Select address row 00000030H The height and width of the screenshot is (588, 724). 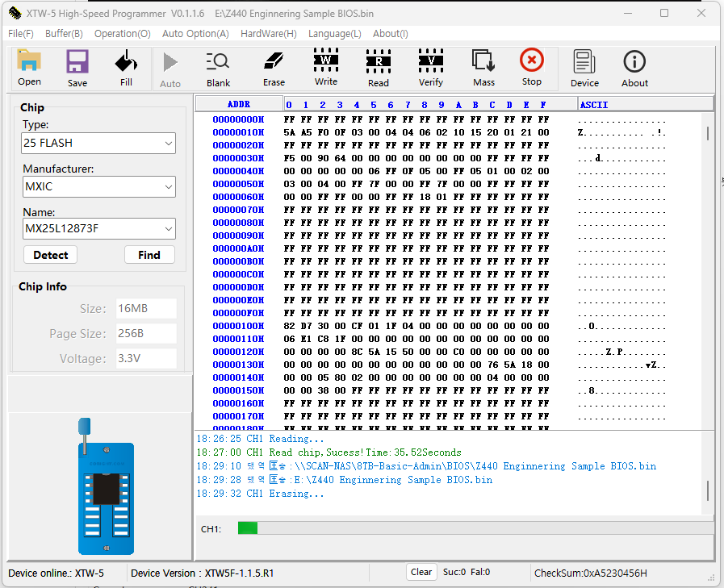coord(238,158)
